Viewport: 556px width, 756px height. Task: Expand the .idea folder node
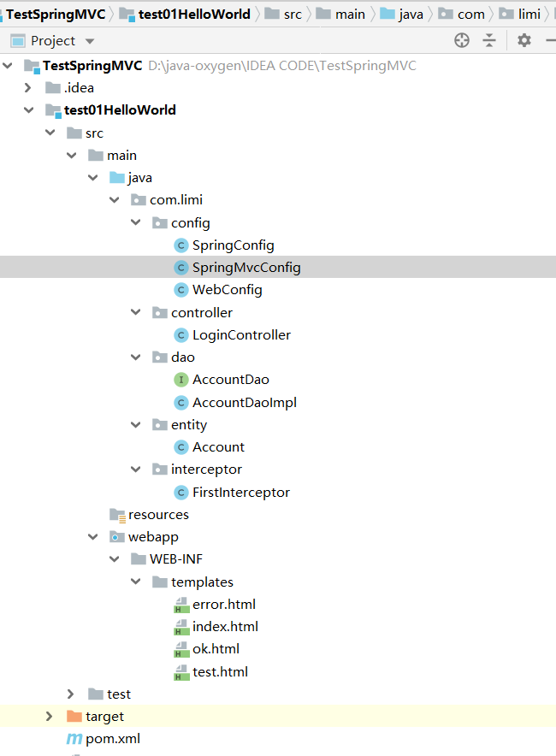28,87
